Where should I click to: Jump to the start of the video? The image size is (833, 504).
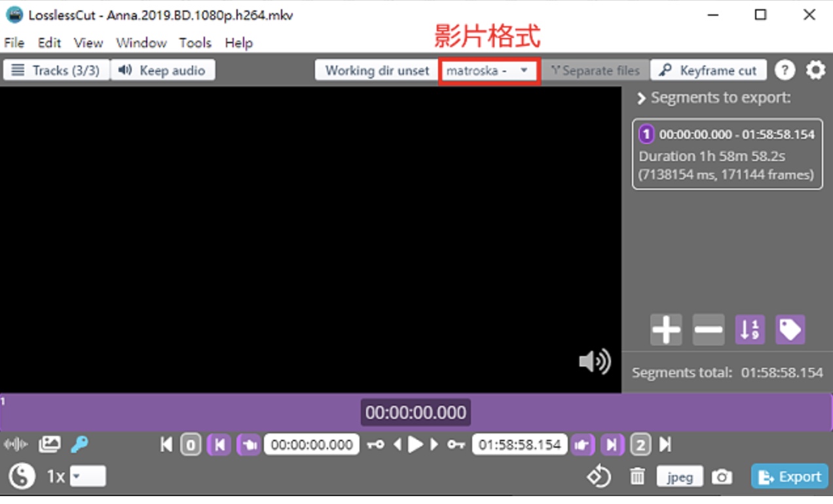coord(166,445)
